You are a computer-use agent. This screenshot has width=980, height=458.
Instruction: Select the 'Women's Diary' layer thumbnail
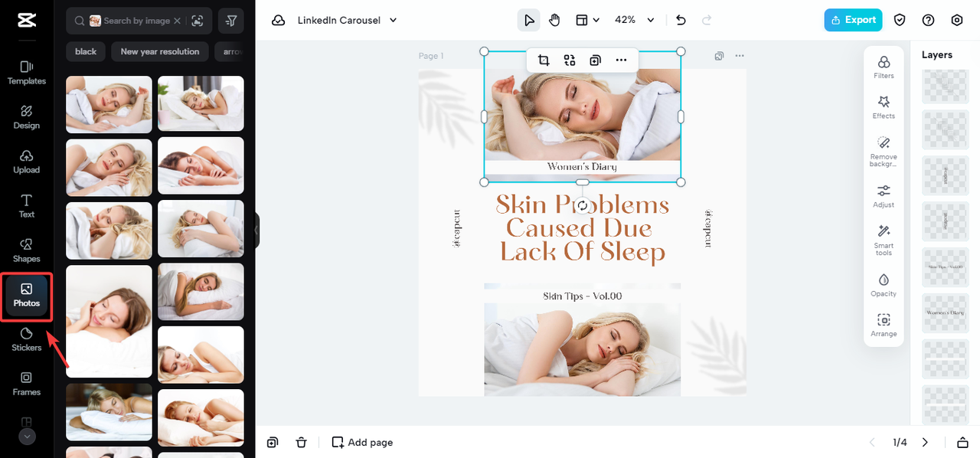[945, 313]
